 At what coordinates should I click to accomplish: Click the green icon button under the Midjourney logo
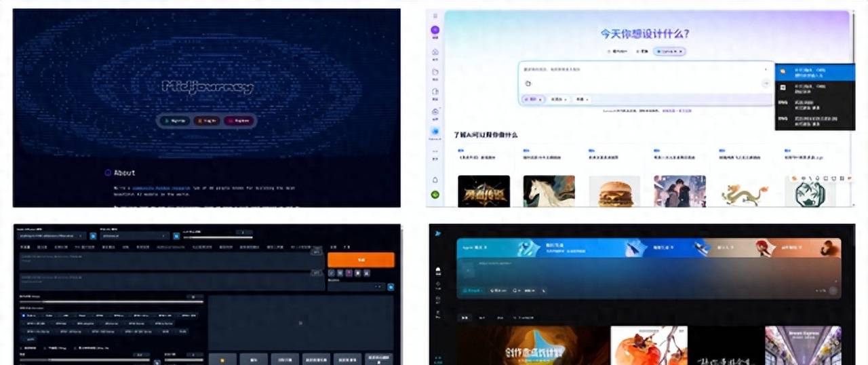(175, 121)
